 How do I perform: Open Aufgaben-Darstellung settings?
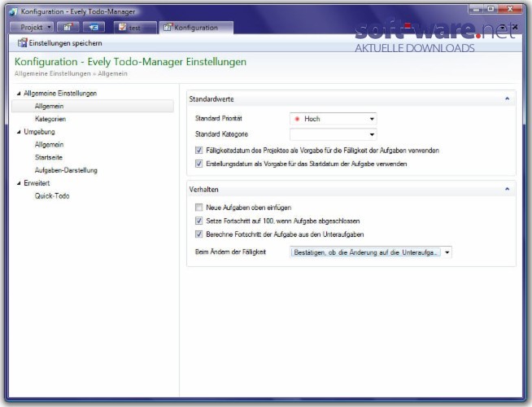(66, 170)
